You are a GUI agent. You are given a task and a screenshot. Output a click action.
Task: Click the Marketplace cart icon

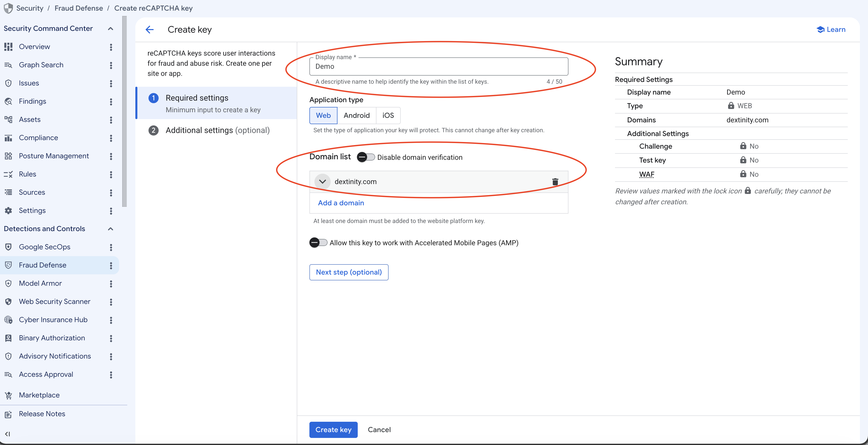pos(8,395)
